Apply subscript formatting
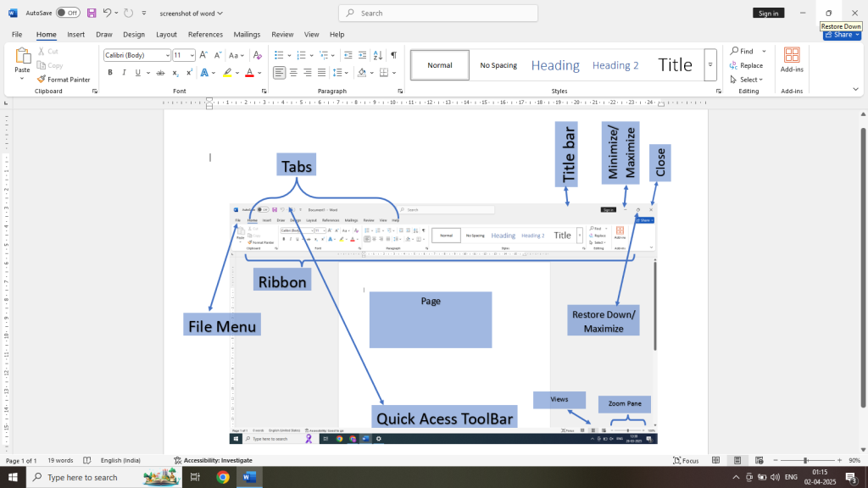868x488 pixels. [x=174, y=73]
